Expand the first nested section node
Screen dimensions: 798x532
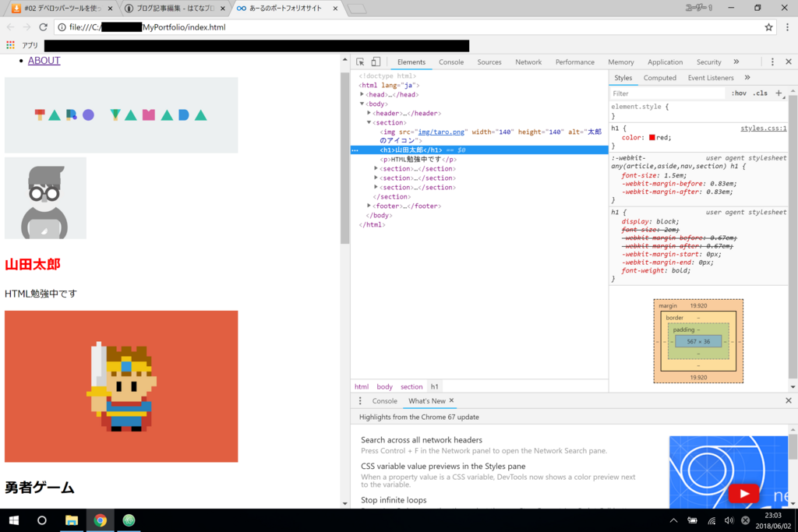376,168
